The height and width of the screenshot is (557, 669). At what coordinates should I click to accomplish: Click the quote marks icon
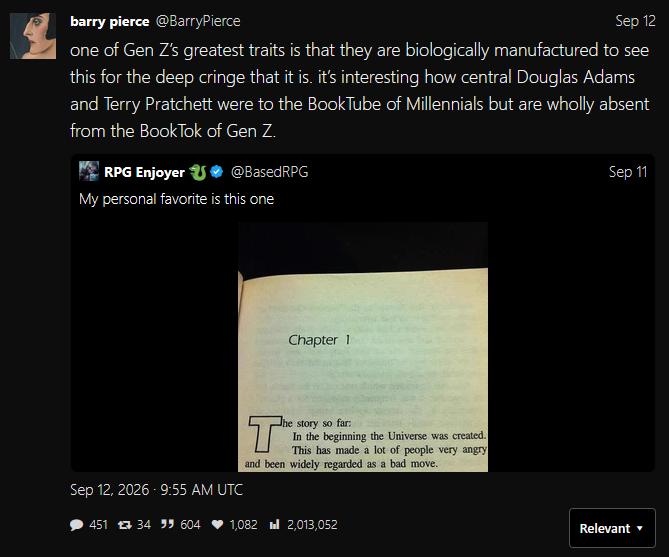coord(167,524)
